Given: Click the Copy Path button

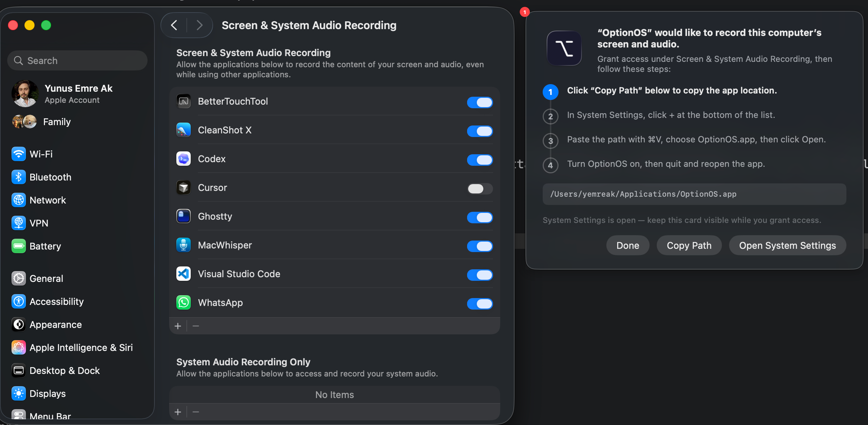Looking at the screenshot, I should point(689,246).
